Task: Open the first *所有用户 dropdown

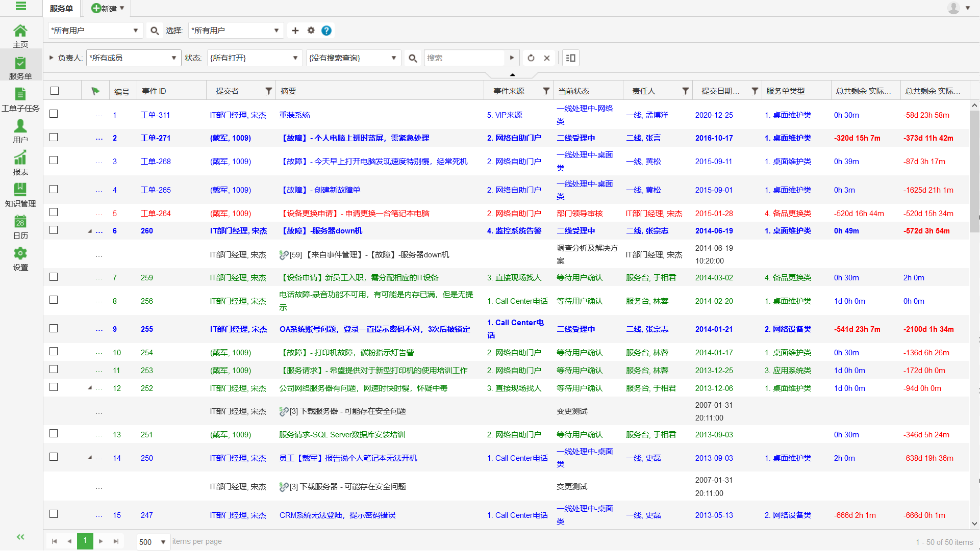Action: click(95, 31)
